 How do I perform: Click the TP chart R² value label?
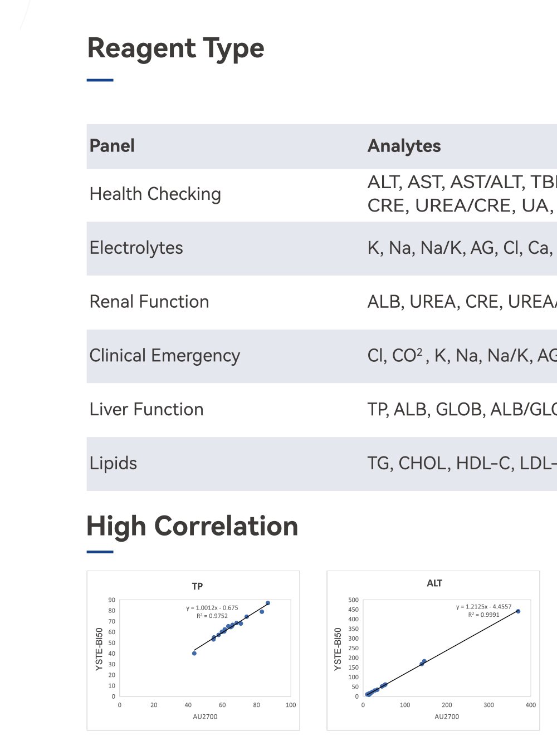coord(212,616)
